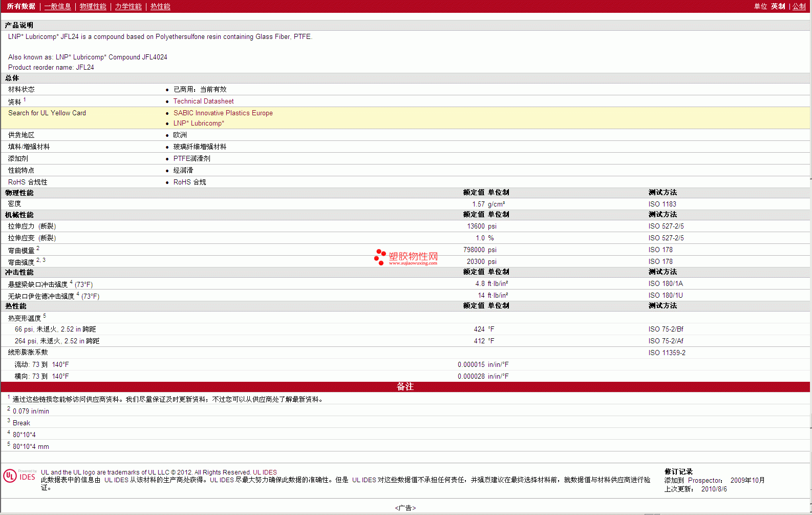Switch units to 公制
This screenshot has width=812, height=515.
799,6
